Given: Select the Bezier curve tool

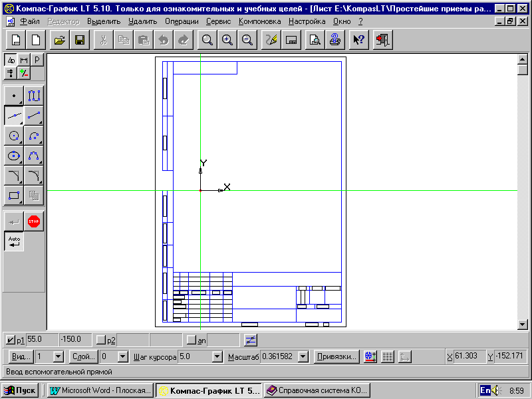Looking at the screenshot, I should [34, 156].
